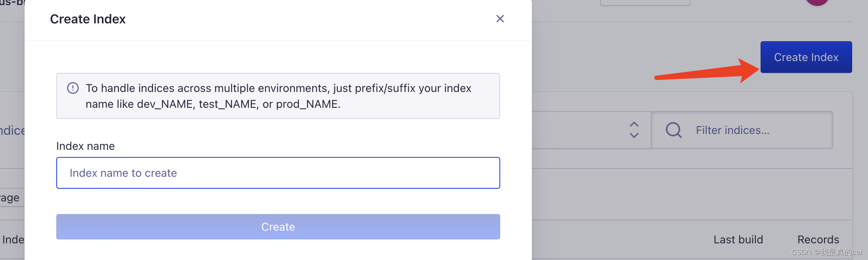Image resolution: width=868 pixels, height=260 pixels.
Task: Click the info icon in the environments notice
Action: click(x=73, y=88)
